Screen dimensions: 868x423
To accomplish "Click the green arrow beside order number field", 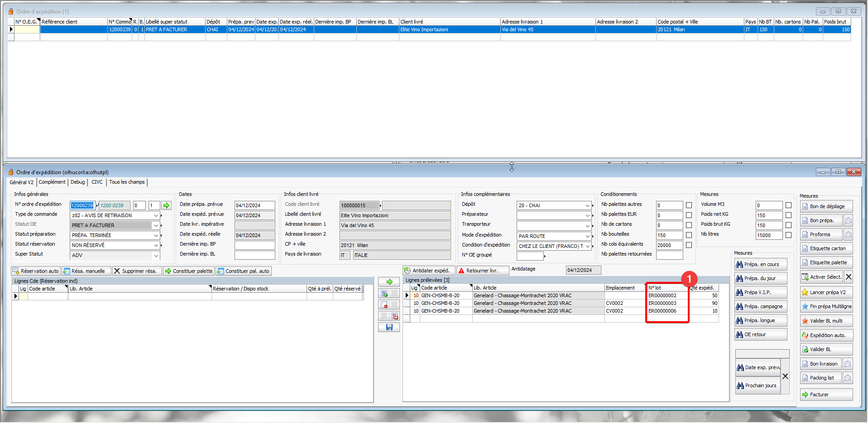I will (x=167, y=205).
